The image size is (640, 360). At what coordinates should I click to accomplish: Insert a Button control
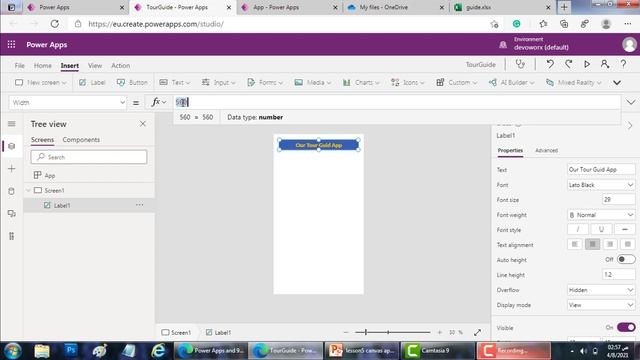132,82
